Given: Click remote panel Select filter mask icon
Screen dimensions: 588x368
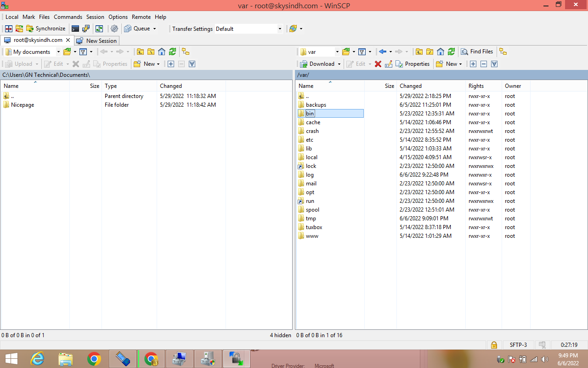Looking at the screenshot, I should click(x=494, y=64).
